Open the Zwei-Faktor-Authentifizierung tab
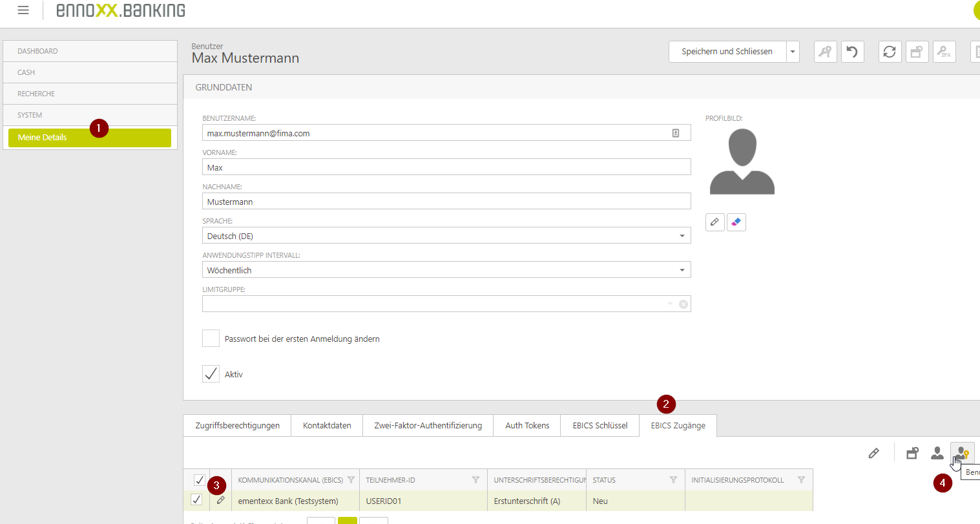This screenshot has height=524, width=980. pos(428,425)
